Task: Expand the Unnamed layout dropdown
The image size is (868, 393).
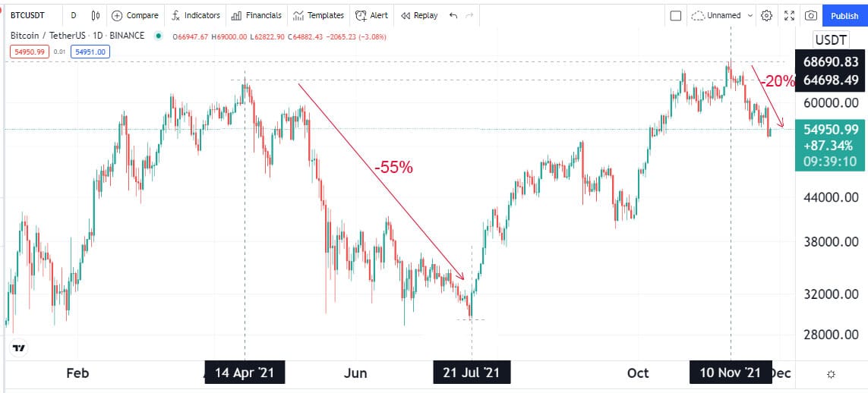Action: 723,15
